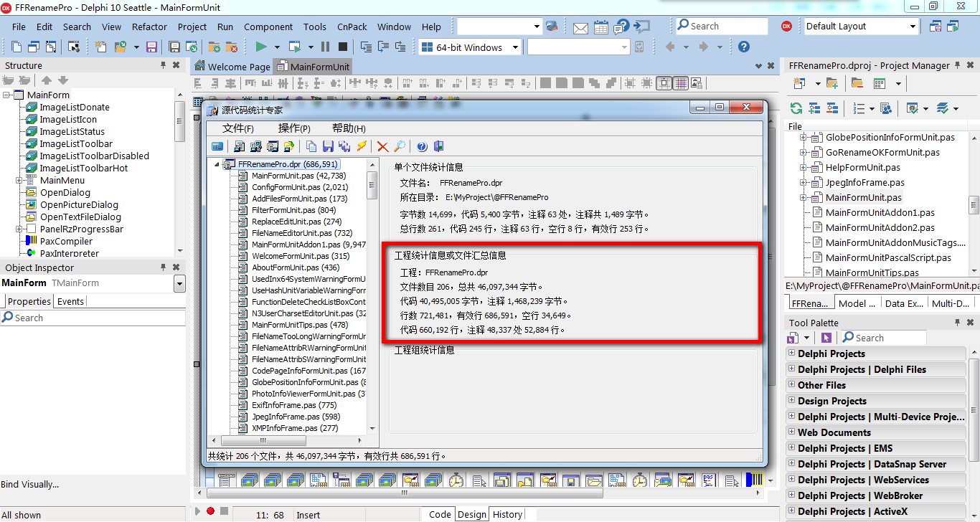Expand Design Projects in Tool Palette
Screen dimensions: 980x522
click(791, 400)
